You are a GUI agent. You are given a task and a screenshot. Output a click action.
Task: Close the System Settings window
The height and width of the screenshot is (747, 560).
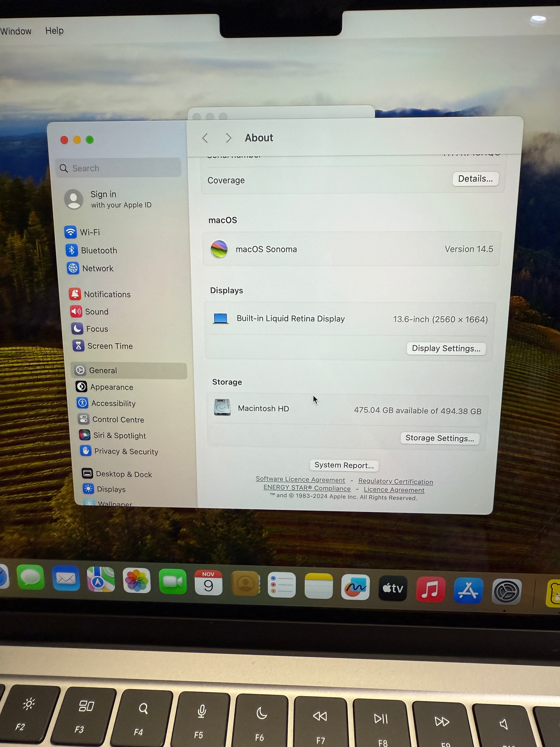pos(64,140)
